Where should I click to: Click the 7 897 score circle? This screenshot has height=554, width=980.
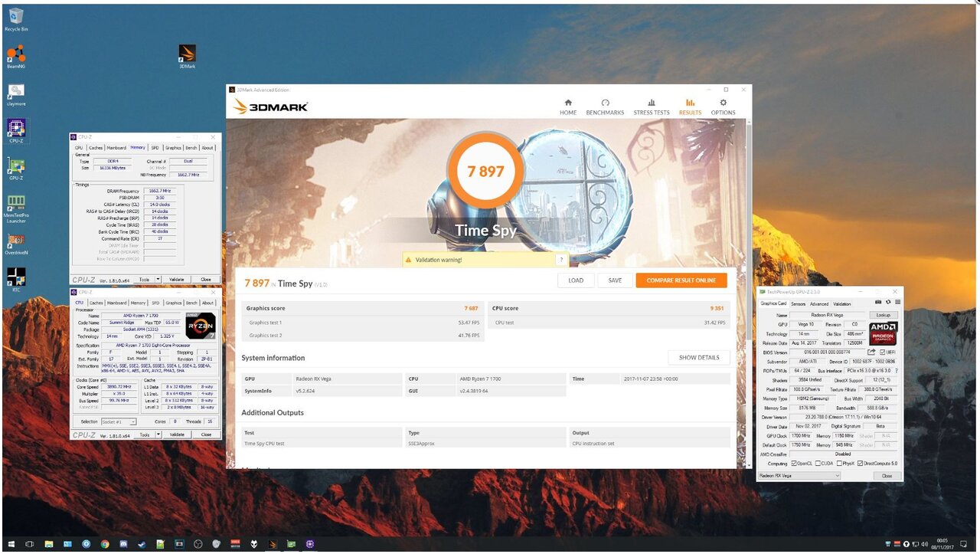click(x=485, y=171)
